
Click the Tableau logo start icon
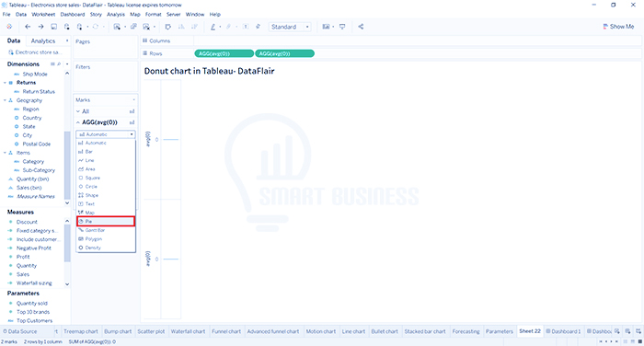[x=9, y=27]
